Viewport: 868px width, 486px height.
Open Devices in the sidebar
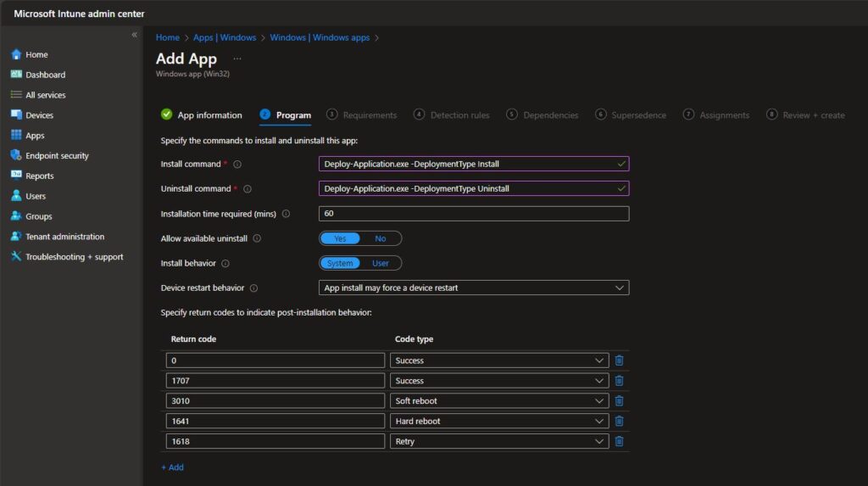(x=32, y=115)
